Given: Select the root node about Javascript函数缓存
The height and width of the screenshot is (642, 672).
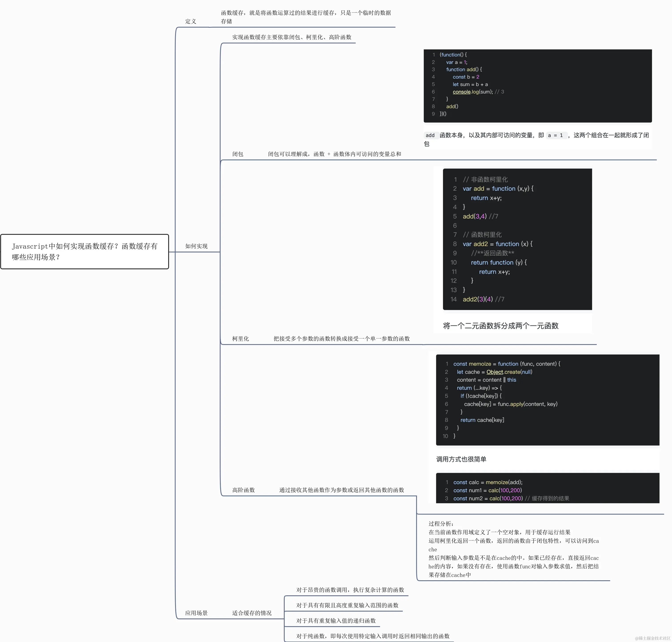Looking at the screenshot, I should click(x=84, y=252).
